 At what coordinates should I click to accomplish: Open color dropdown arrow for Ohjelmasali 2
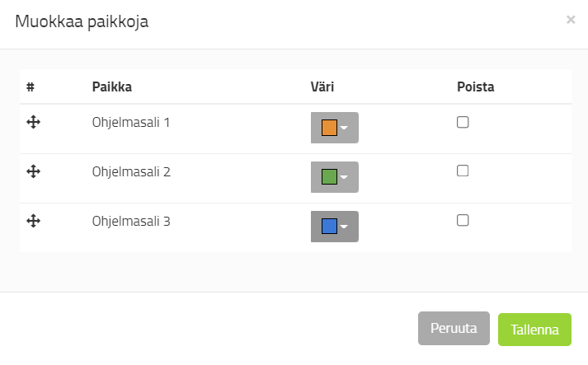(x=346, y=177)
